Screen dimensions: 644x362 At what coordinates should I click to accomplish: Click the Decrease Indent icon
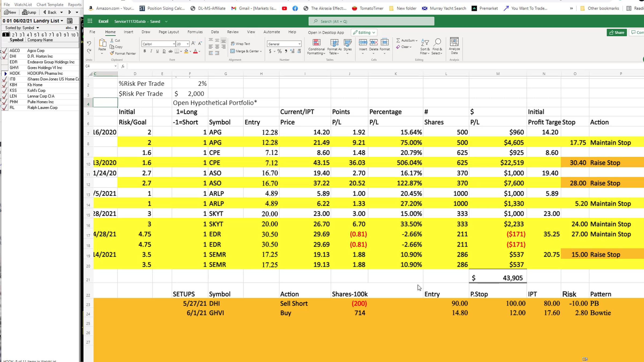(211, 53)
